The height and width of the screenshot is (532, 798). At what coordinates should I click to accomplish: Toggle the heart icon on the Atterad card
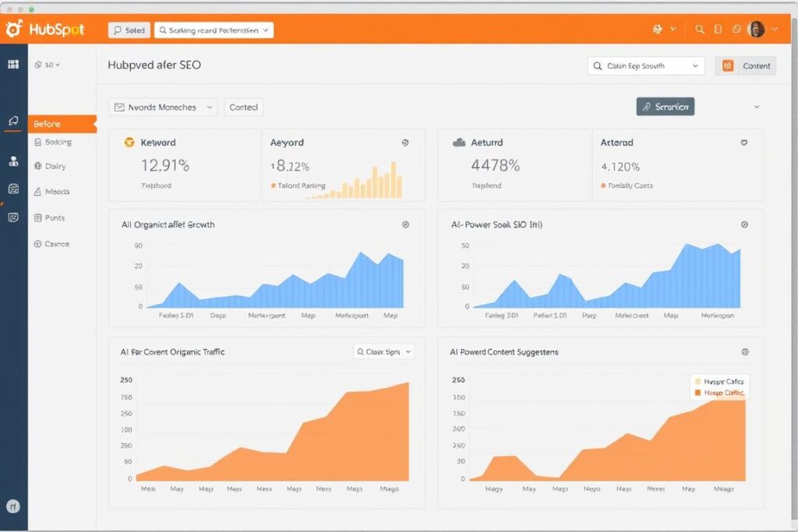[744, 142]
